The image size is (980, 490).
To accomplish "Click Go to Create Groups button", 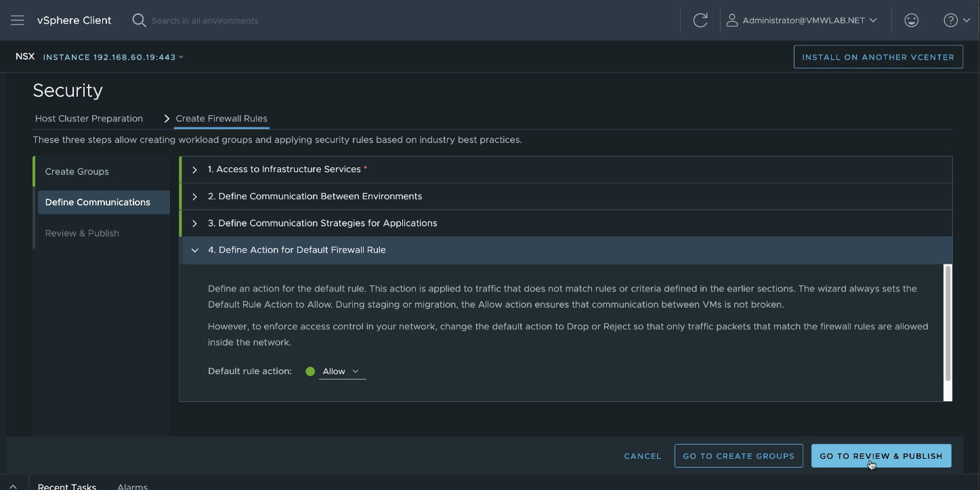I will click(739, 456).
